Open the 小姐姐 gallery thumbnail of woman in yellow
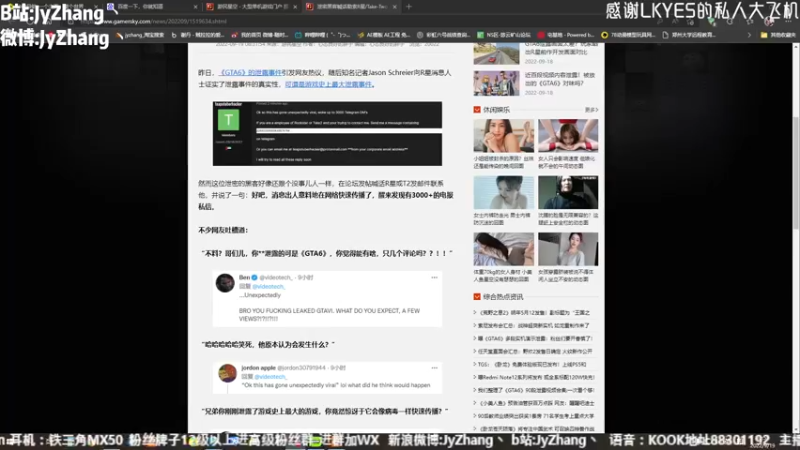Viewport: 800px width, 450px height. point(504,136)
